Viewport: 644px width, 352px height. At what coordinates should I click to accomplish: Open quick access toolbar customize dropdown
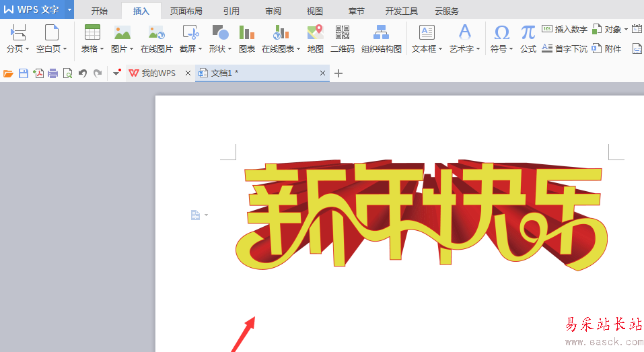click(116, 73)
